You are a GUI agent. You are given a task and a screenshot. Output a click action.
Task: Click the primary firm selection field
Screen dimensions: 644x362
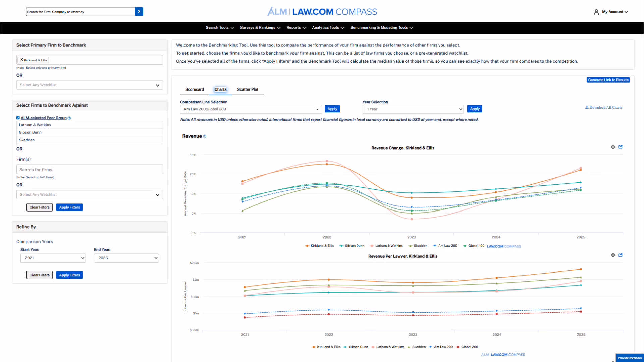(90, 60)
